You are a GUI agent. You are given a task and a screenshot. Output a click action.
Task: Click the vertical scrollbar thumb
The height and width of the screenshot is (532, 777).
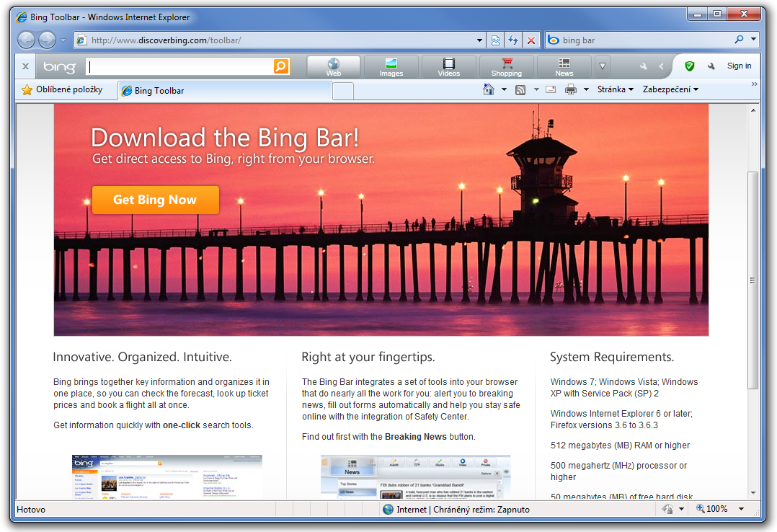point(753,280)
